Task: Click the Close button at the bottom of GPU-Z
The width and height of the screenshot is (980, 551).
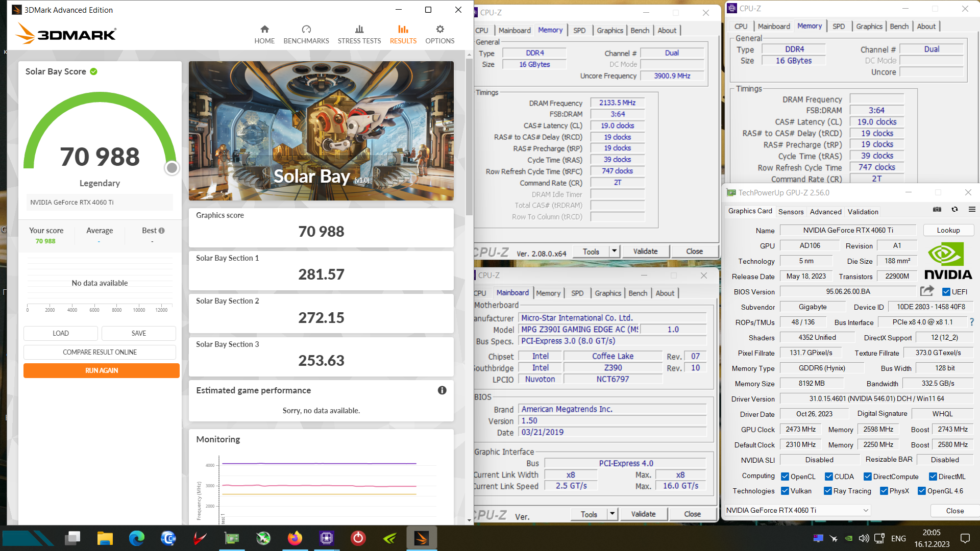Action: point(955,511)
